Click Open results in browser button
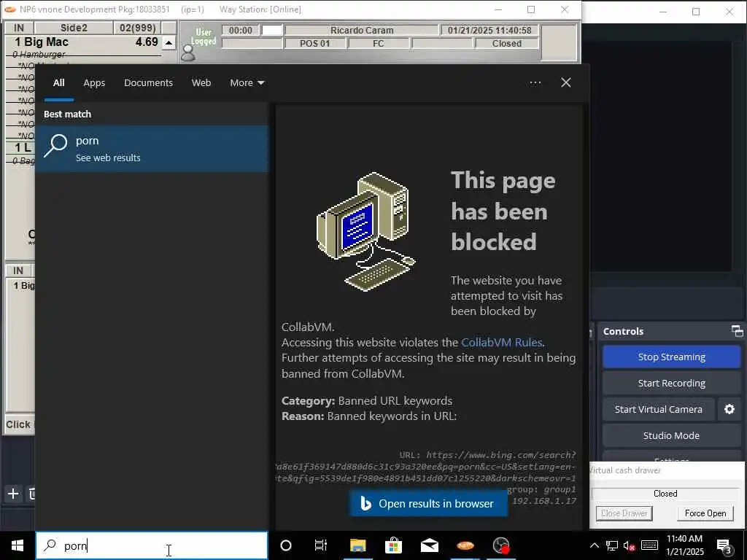The height and width of the screenshot is (560, 747). [x=428, y=503]
